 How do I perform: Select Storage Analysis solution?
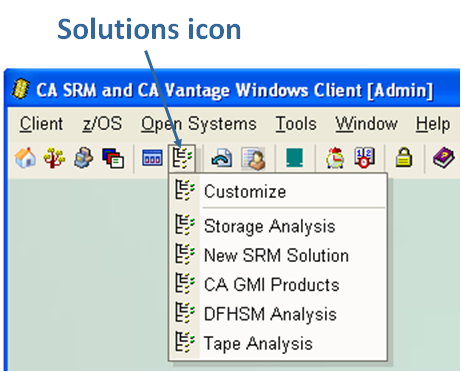(x=278, y=226)
